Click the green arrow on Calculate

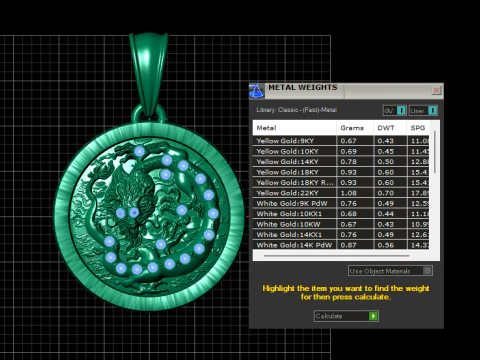(373, 316)
